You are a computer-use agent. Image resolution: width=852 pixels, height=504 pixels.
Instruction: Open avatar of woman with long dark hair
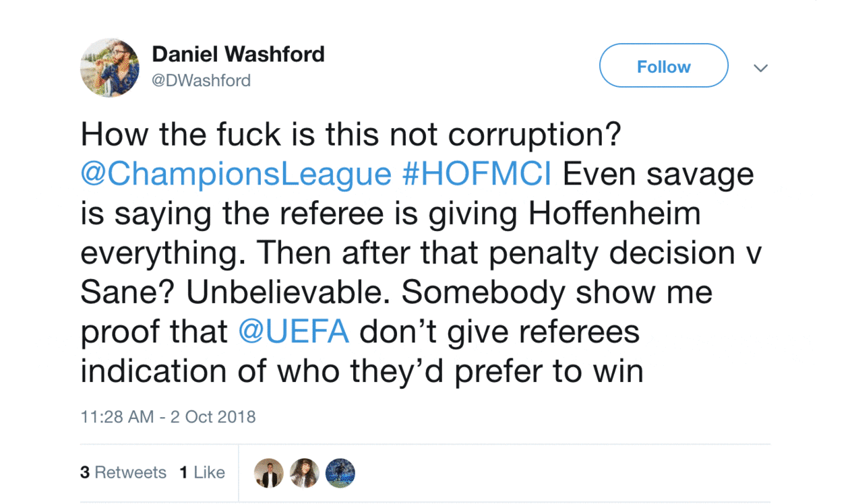(x=304, y=473)
